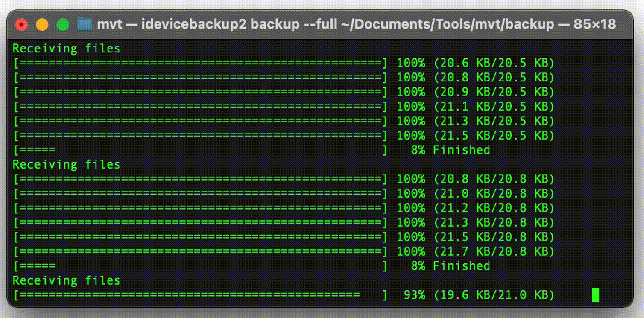Click the folder proxy icon in title bar

85,25
